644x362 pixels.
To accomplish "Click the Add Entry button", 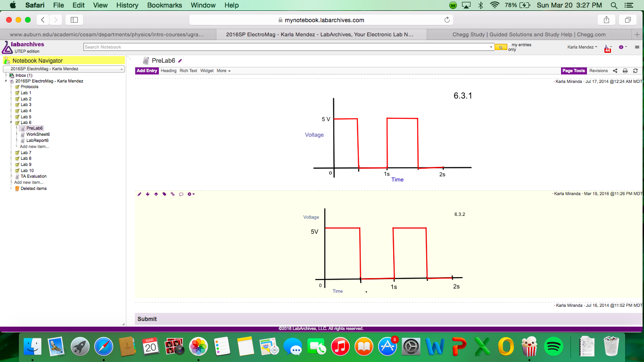I will point(147,71).
